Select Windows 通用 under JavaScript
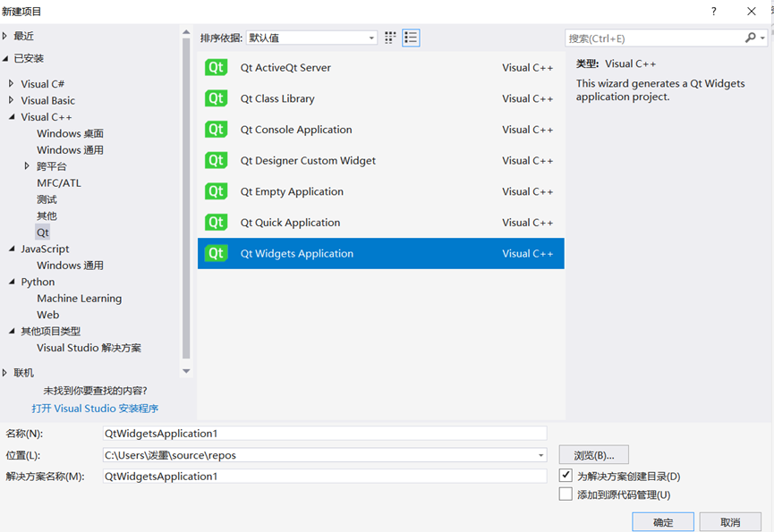This screenshot has width=774, height=532. point(70,266)
